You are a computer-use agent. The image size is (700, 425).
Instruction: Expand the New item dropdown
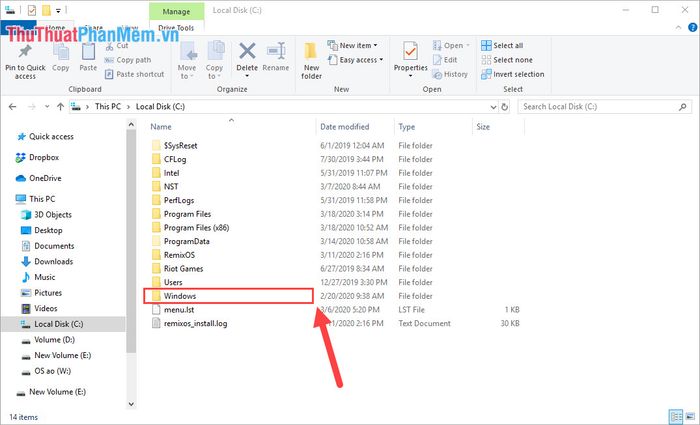pyautogui.click(x=352, y=46)
